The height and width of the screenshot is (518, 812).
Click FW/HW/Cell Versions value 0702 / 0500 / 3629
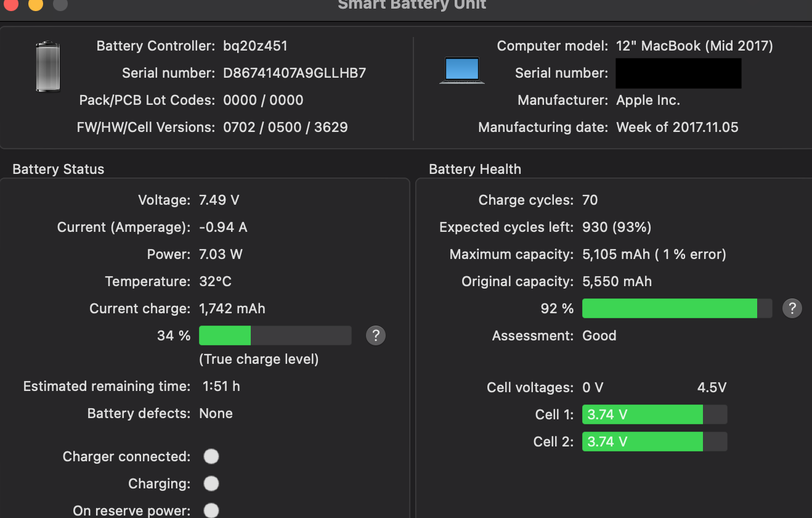click(285, 127)
